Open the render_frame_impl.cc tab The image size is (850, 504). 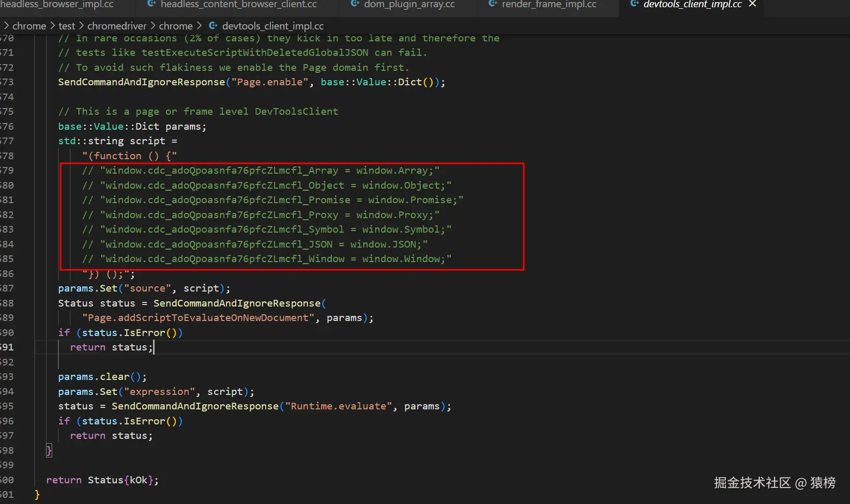(549, 4)
